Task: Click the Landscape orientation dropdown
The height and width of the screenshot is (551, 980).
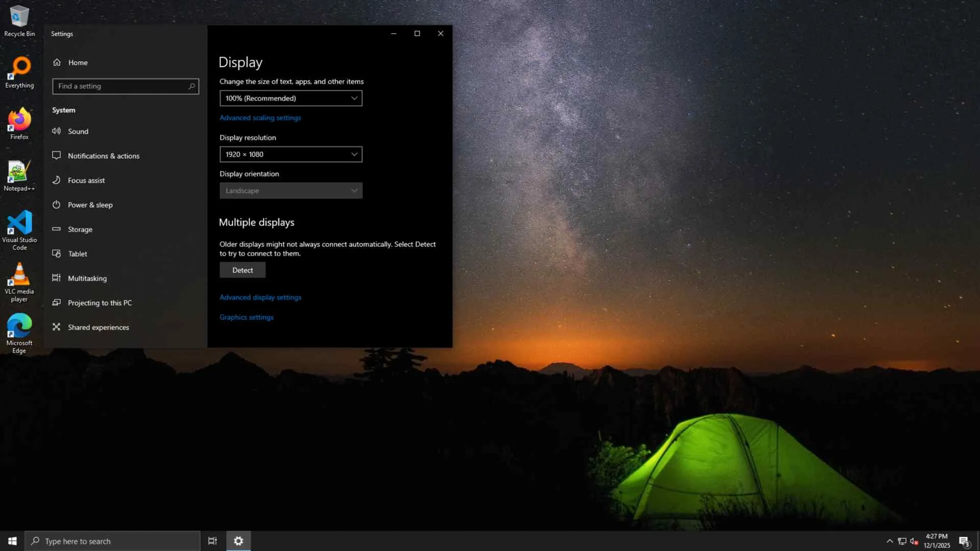Action: point(290,190)
